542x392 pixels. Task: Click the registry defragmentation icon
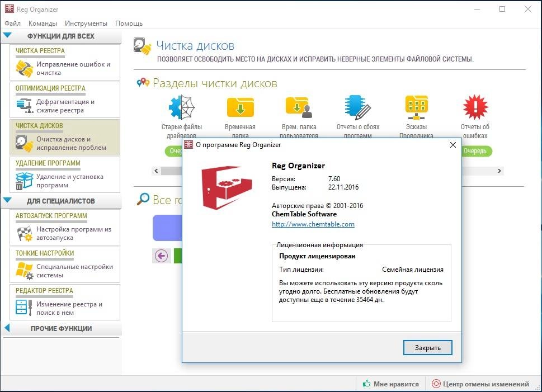click(24, 106)
